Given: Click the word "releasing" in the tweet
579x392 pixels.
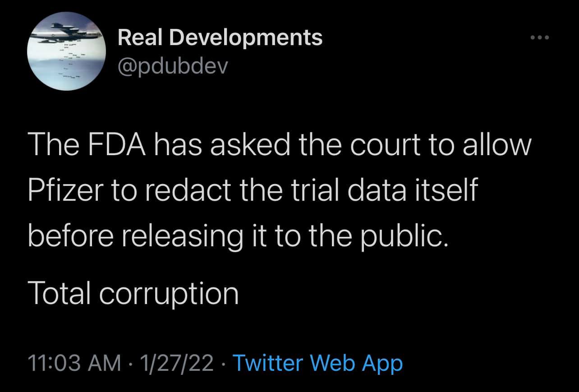Looking at the screenshot, I should 182,236.
